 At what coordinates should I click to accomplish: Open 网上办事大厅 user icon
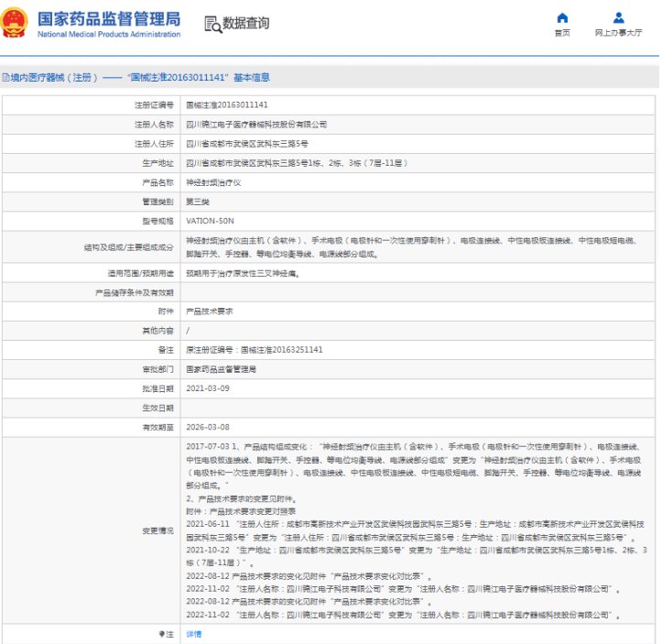[x=619, y=17]
